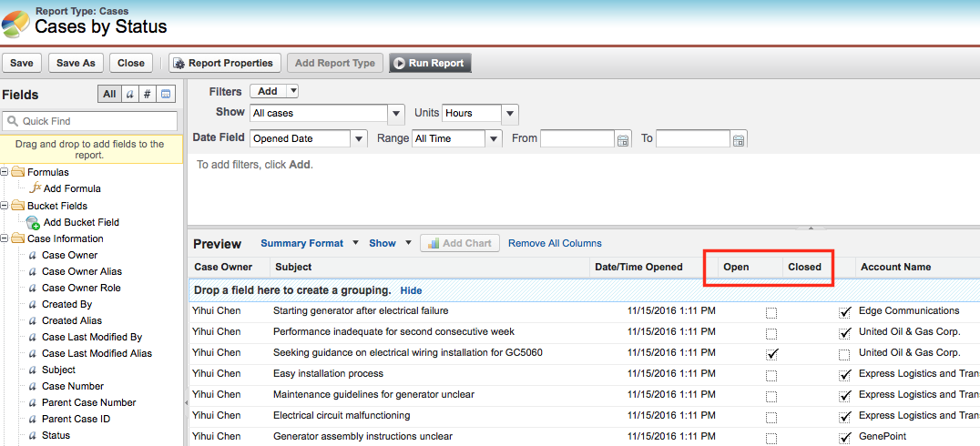Filter fields by number type icon
This screenshot has height=446, width=980.
tap(147, 95)
